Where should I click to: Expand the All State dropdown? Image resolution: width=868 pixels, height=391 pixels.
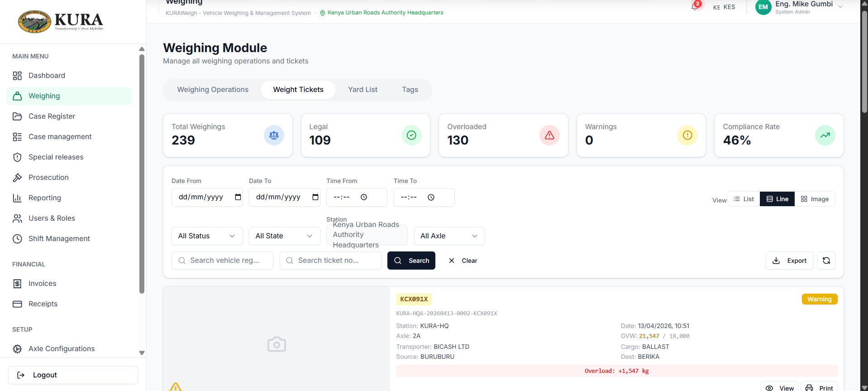point(284,236)
